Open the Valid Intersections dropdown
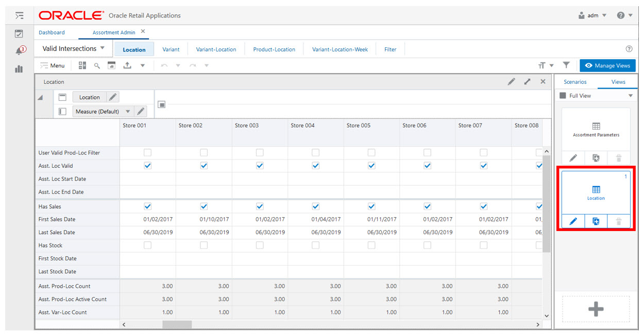Viewport: 644px width, 334px height. tap(73, 48)
